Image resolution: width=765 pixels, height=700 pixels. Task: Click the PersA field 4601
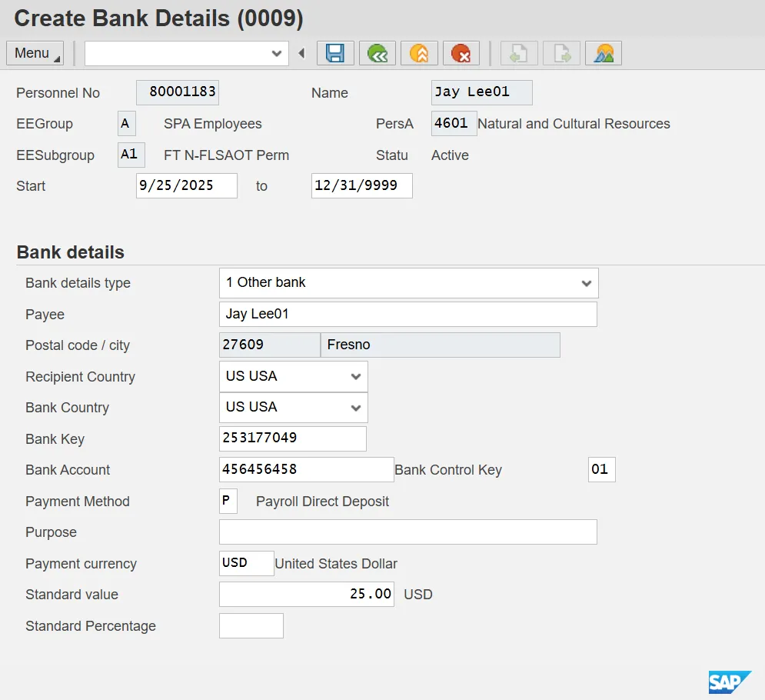point(454,124)
